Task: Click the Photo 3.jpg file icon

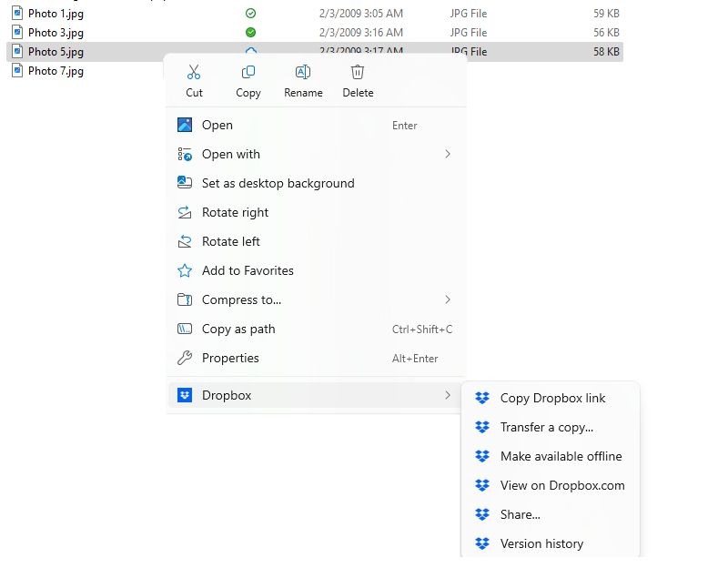Action: [17, 32]
